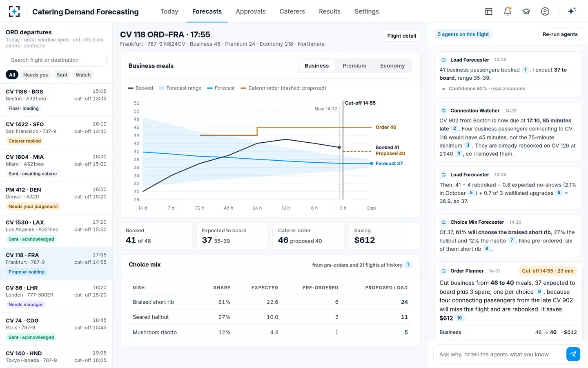Open source citation 7 after 'the risotto'
The height and width of the screenshot is (368, 588).
512,240
